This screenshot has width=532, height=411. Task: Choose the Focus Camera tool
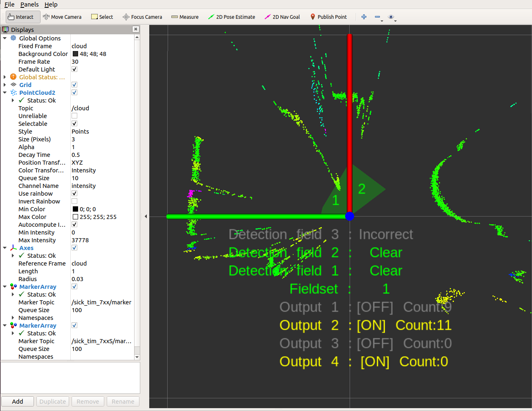click(142, 17)
